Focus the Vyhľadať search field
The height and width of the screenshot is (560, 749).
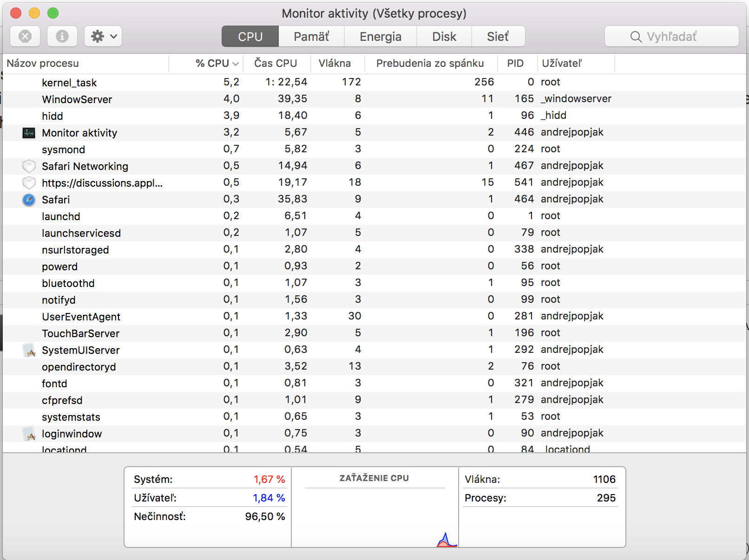pos(672,36)
